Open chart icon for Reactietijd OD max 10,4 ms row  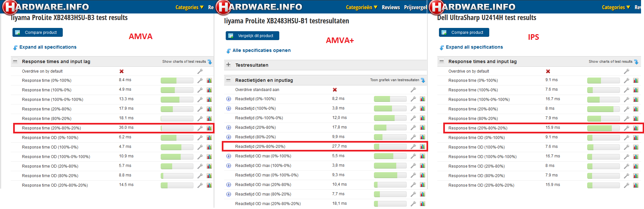tap(423, 185)
